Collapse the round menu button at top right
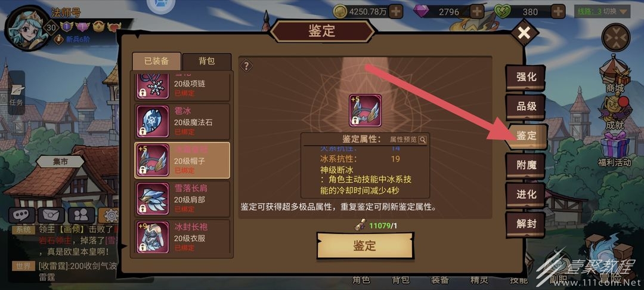 point(615,38)
